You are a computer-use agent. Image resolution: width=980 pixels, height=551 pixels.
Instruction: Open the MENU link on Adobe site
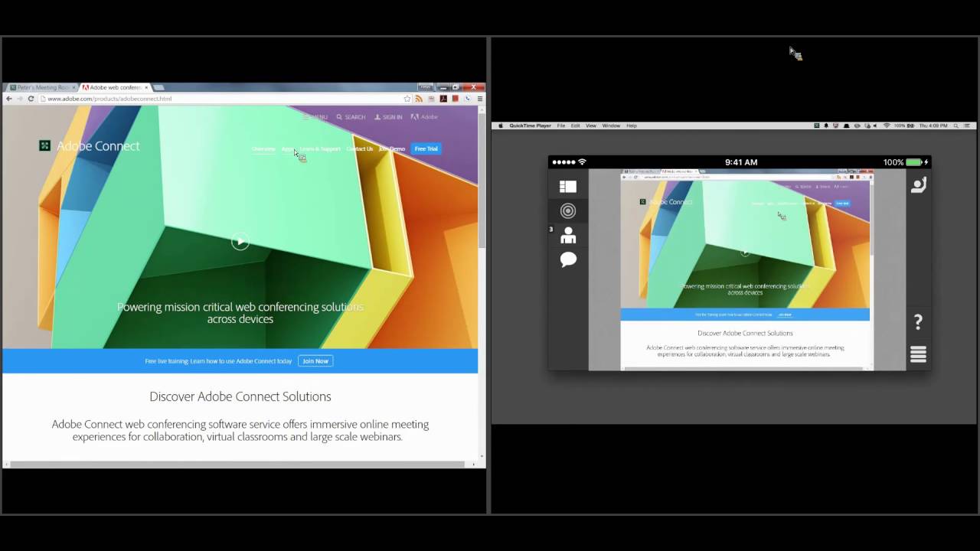click(x=315, y=117)
